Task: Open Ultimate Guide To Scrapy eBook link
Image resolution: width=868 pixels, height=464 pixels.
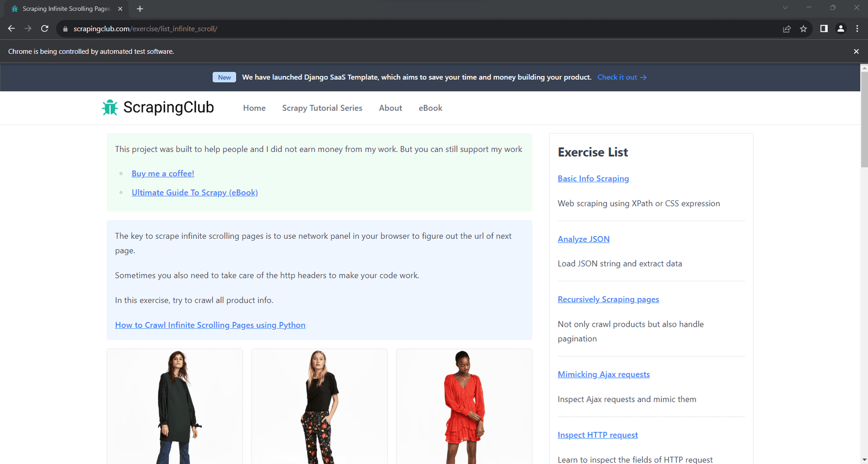Action: 195,193
